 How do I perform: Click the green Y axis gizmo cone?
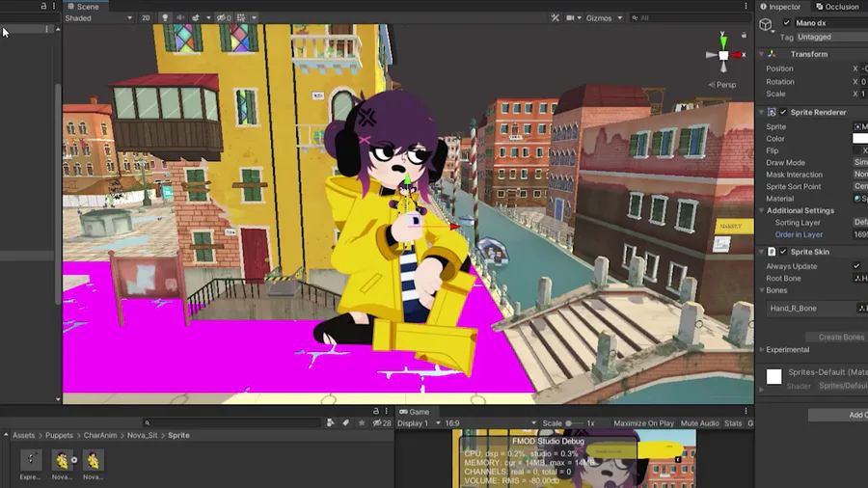click(x=723, y=41)
